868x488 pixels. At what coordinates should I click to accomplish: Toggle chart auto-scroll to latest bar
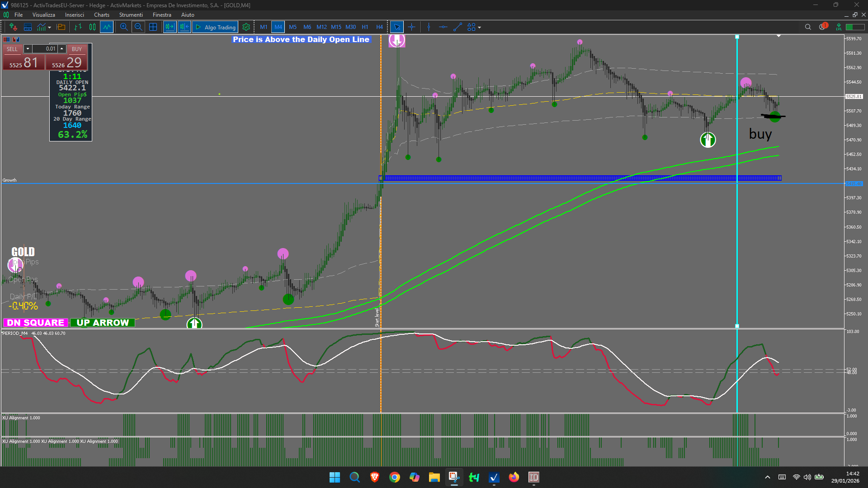click(x=170, y=27)
